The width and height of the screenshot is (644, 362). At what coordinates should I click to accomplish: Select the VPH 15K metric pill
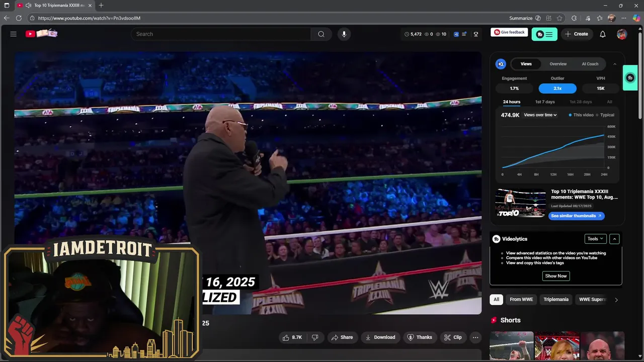point(601,88)
